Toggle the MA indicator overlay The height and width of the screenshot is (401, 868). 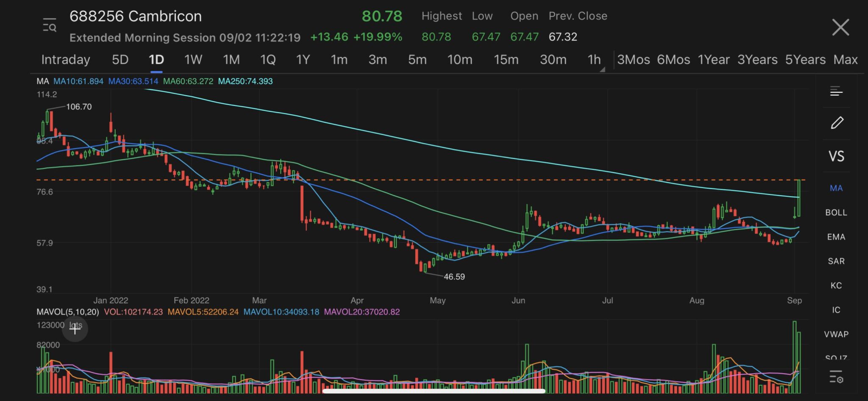coord(836,188)
